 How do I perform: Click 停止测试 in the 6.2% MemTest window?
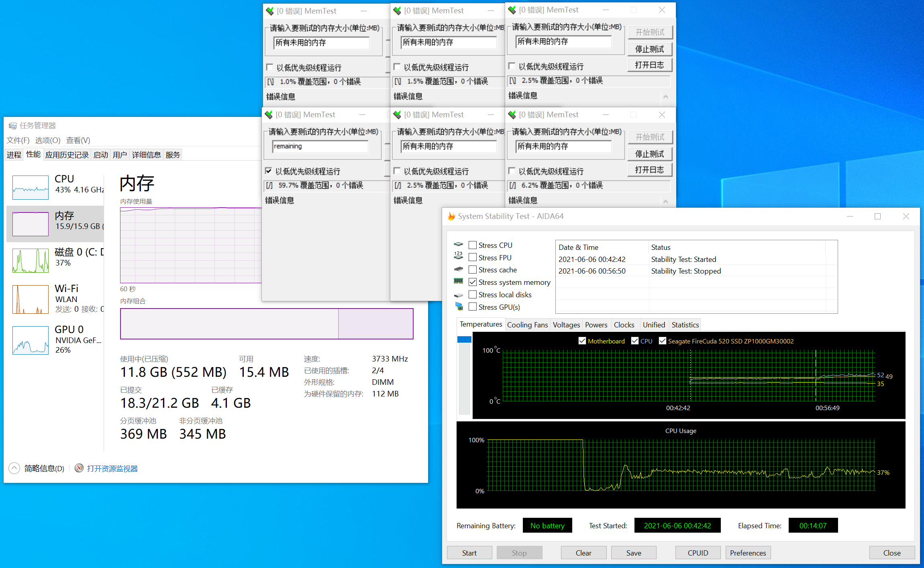point(649,154)
